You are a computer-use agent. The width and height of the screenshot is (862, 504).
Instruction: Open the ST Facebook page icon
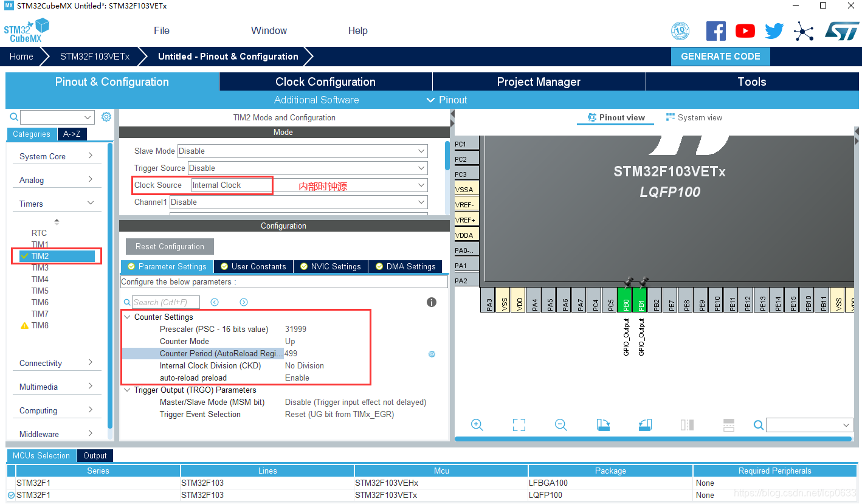pyautogui.click(x=715, y=31)
